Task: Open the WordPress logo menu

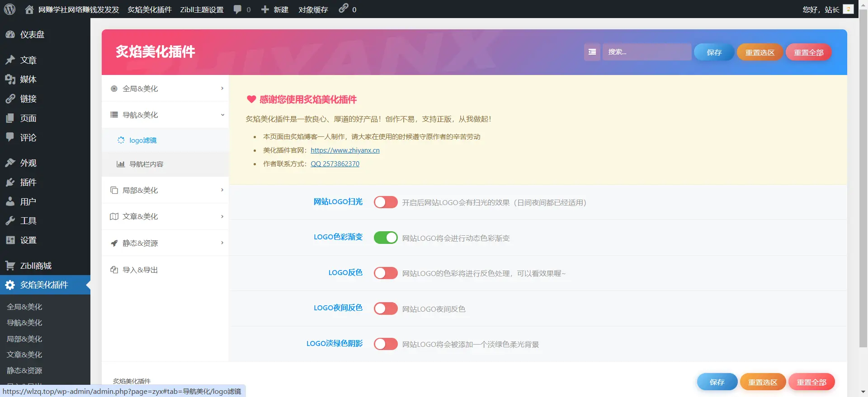Action: click(9, 9)
